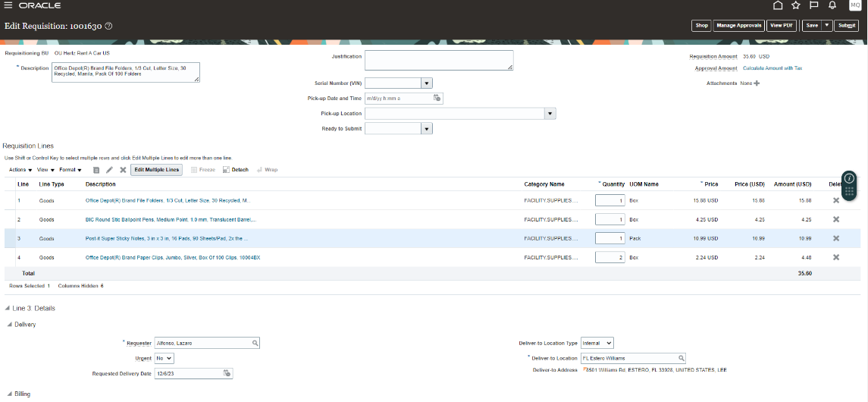Open Ready to Submit dropdown

click(x=426, y=128)
